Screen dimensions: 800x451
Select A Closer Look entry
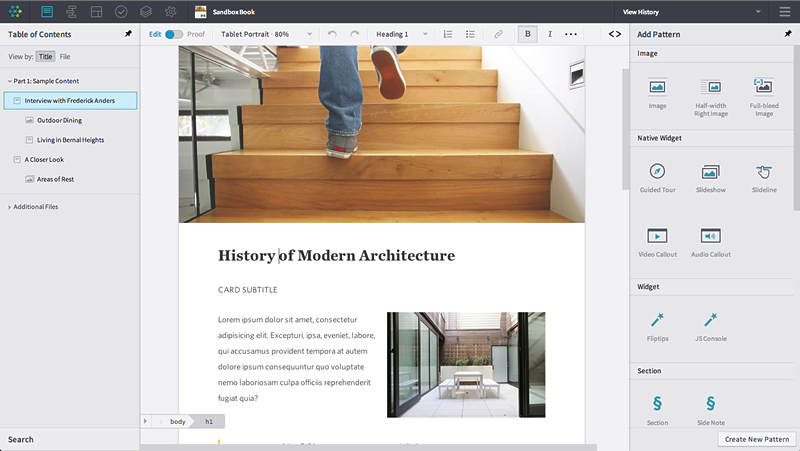pos(44,160)
